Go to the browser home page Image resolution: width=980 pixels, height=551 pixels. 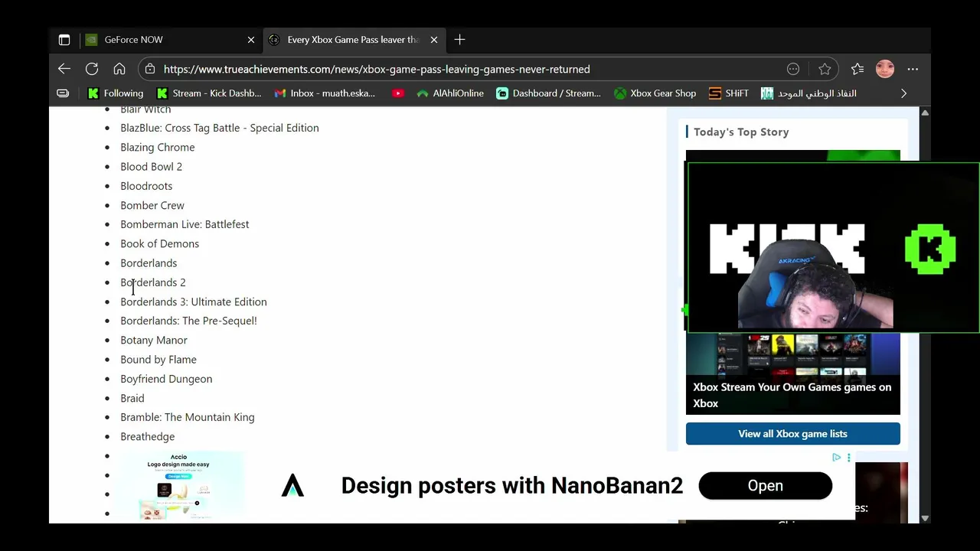(119, 69)
